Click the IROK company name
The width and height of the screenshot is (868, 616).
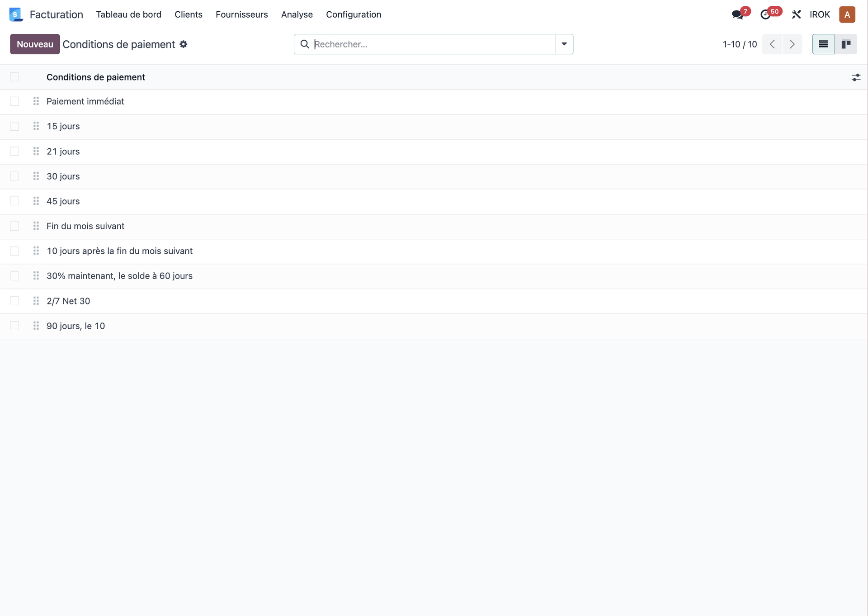820,14
